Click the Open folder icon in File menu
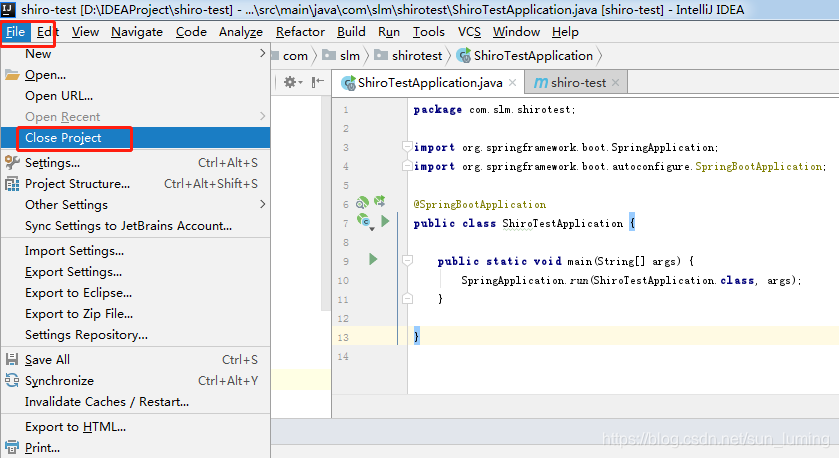 pos(12,75)
